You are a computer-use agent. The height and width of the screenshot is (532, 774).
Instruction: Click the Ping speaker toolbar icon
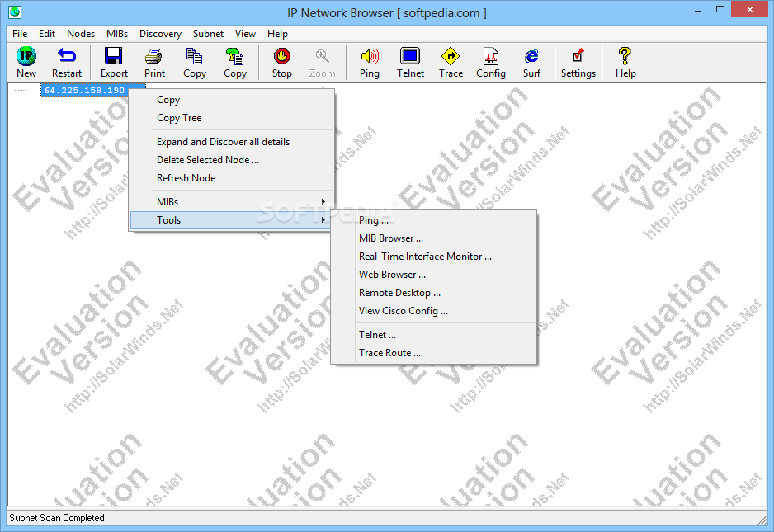369,56
